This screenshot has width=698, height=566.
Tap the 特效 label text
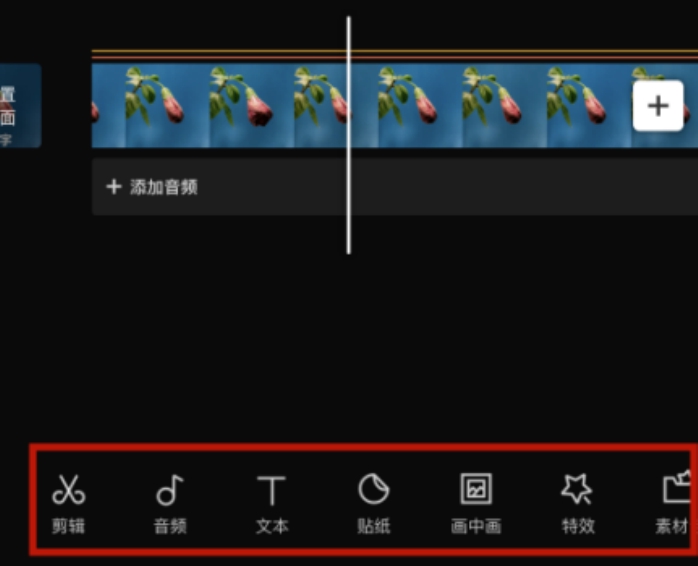click(x=578, y=526)
